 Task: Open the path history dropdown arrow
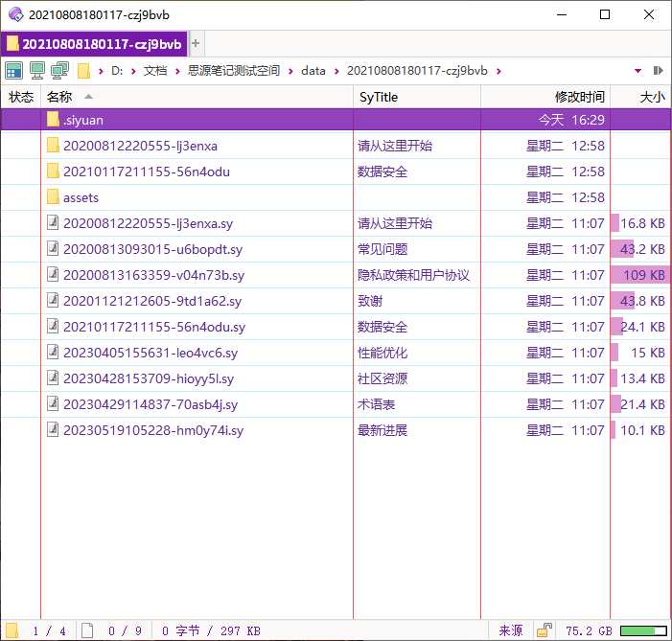(638, 70)
